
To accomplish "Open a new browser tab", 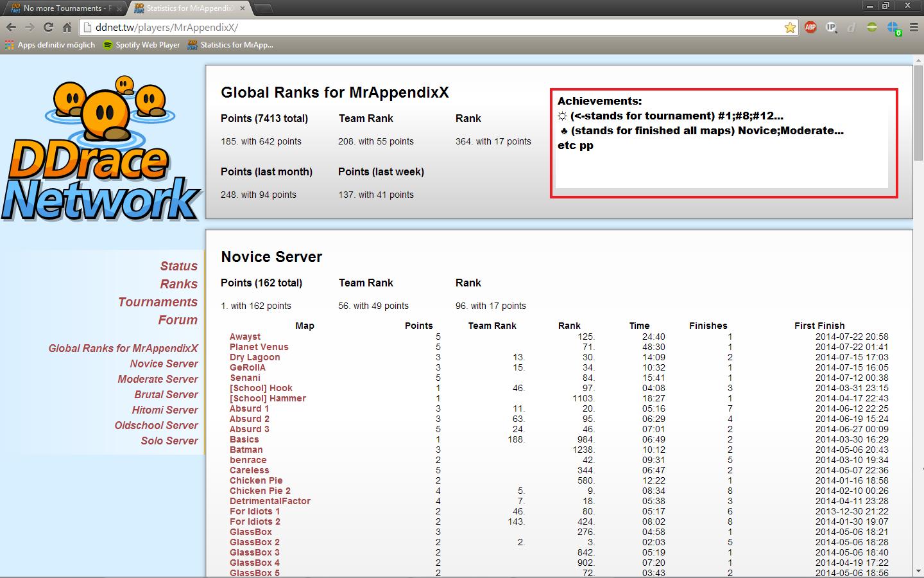I will pyautogui.click(x=263, y=8).
